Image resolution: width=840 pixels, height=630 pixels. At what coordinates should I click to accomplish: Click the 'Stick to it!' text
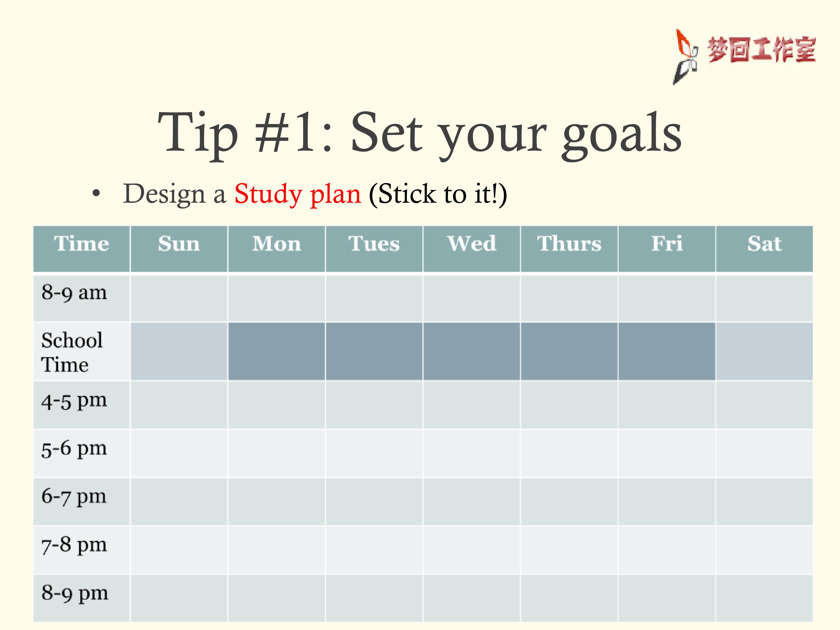click(438, 194)
